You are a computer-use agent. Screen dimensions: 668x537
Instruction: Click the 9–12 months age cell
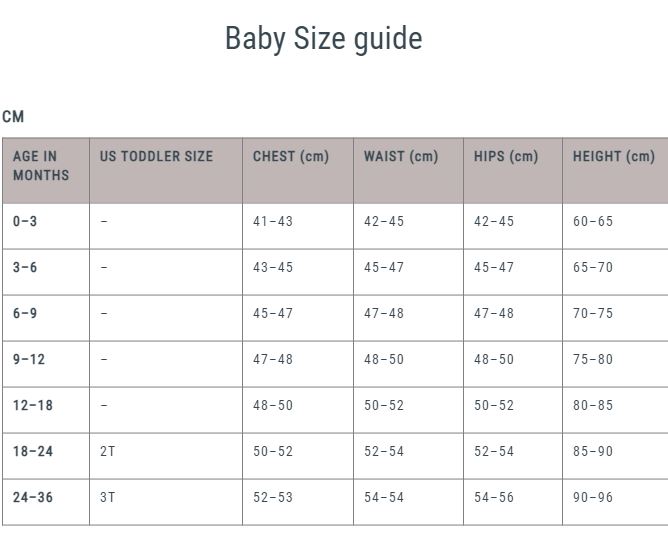(29, 360)
